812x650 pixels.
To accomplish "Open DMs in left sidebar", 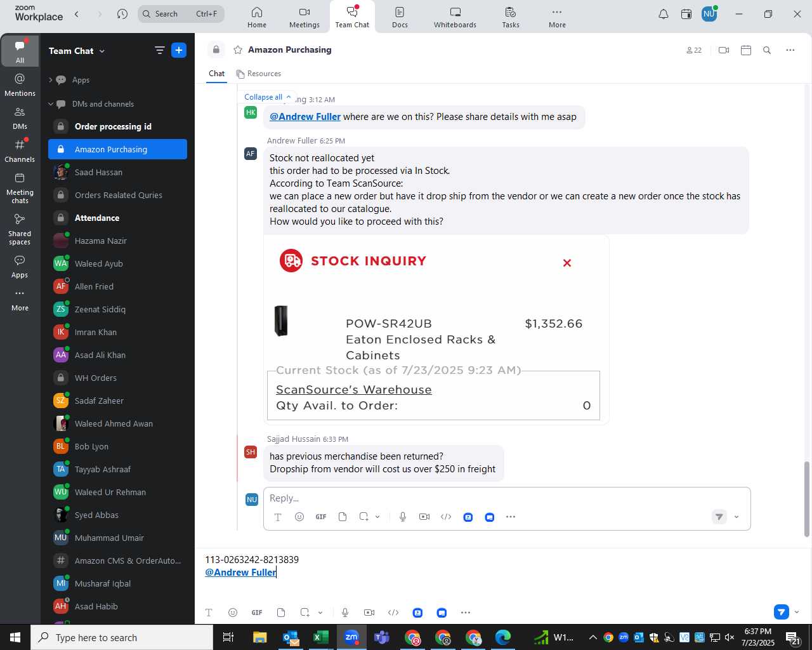I will [x=20, y=118].
